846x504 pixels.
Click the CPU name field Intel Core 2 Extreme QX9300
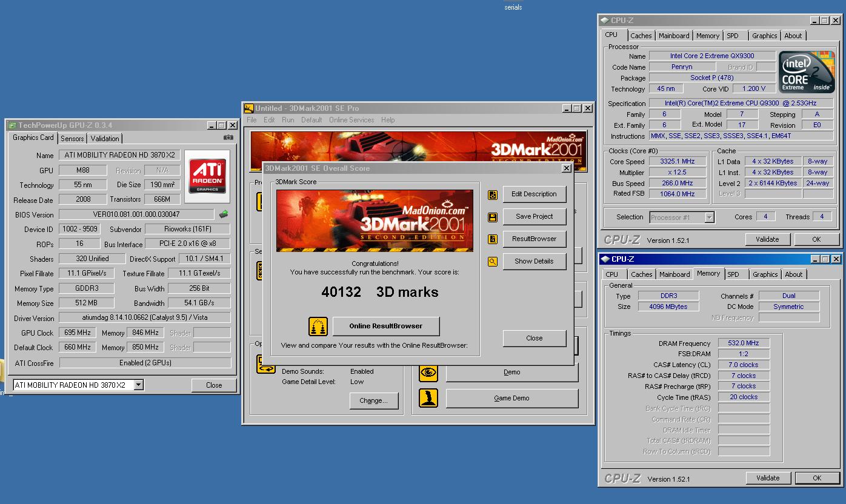click(712, 56)
